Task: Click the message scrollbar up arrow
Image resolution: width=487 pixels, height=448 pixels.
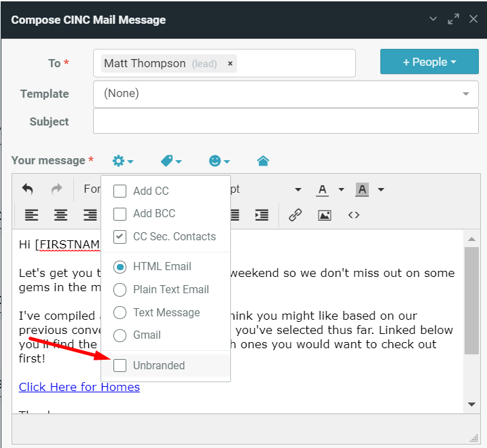Action: [471, 239]
